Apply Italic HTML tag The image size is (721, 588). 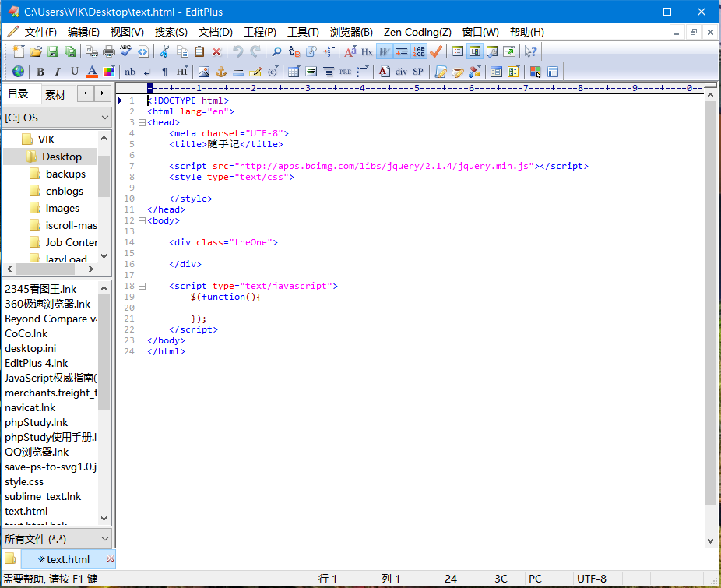58,72
